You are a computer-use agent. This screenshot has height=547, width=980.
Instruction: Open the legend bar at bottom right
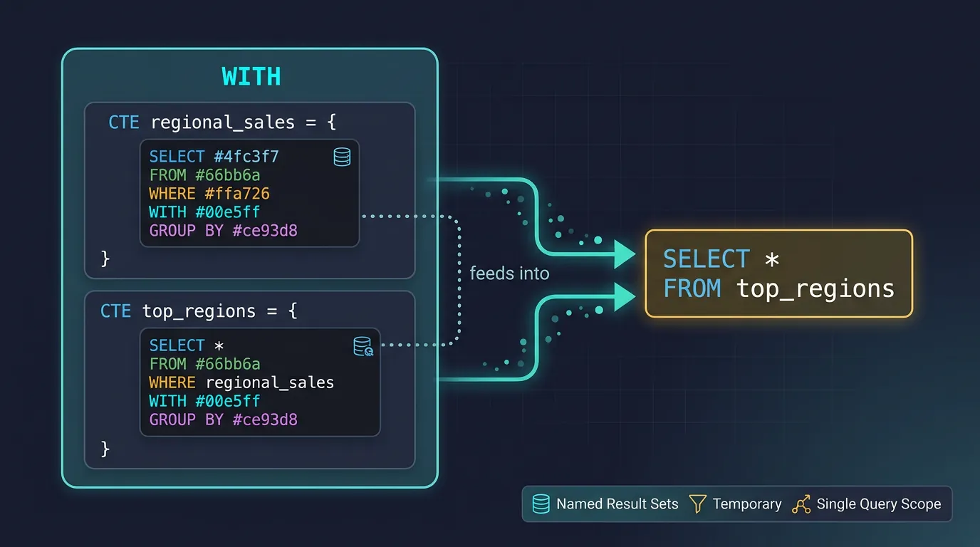[x=736, y=504]
